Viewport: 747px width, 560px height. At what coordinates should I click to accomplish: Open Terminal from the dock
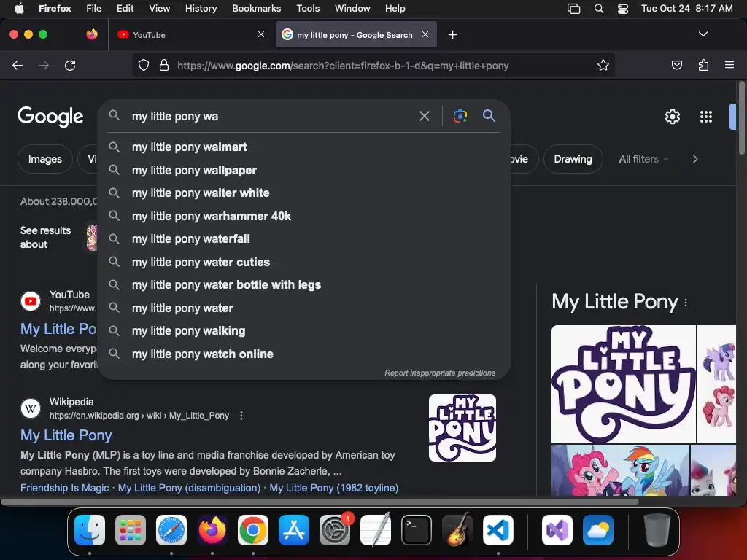tap(417, 530)
